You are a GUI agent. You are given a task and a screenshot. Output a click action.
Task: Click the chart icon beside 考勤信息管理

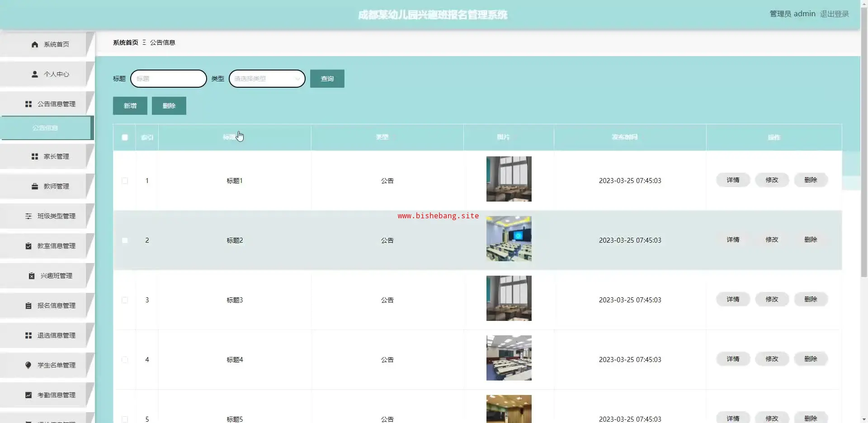pos(28,395)
